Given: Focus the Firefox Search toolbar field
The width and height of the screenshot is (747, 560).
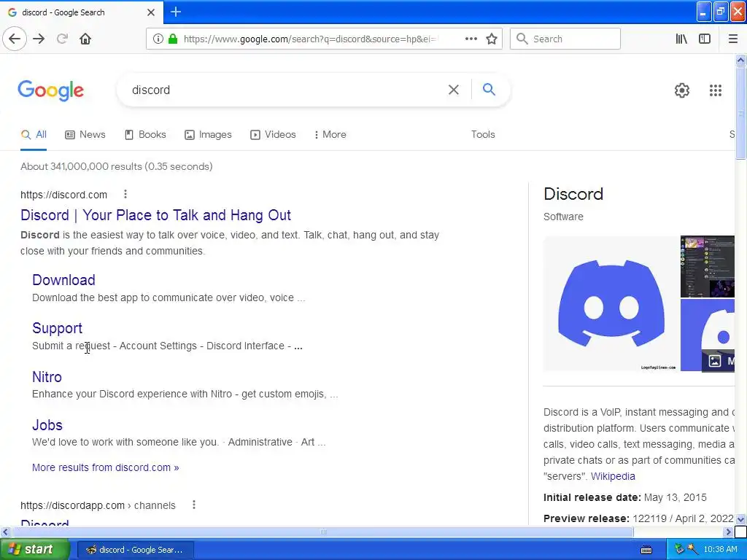Looking at the screenshot, I should click(x=565, y=39).
